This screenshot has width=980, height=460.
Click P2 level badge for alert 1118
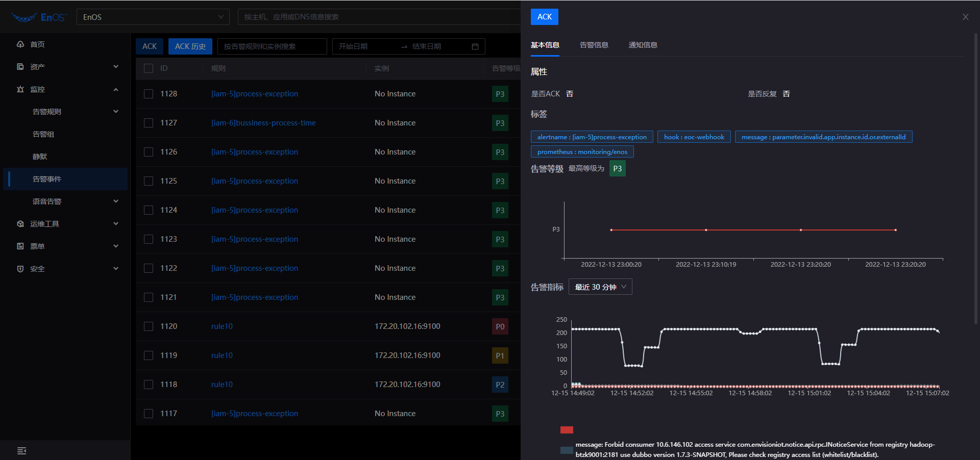500,385
